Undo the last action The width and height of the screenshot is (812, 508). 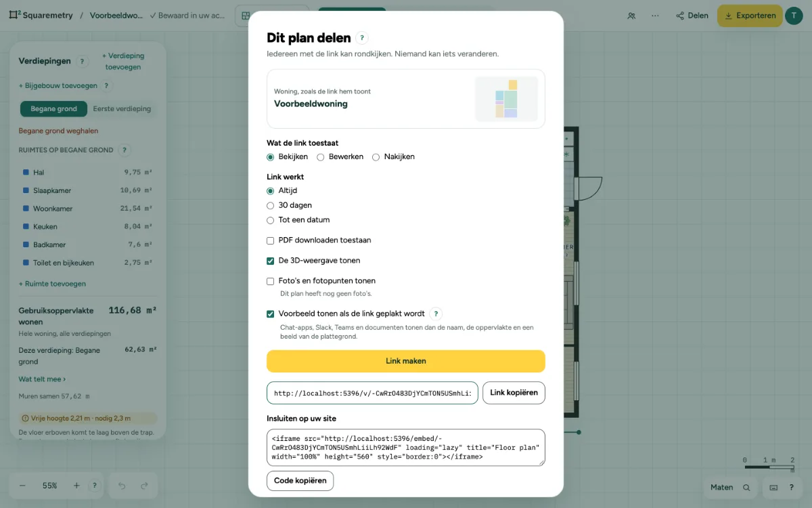point(122,486)
